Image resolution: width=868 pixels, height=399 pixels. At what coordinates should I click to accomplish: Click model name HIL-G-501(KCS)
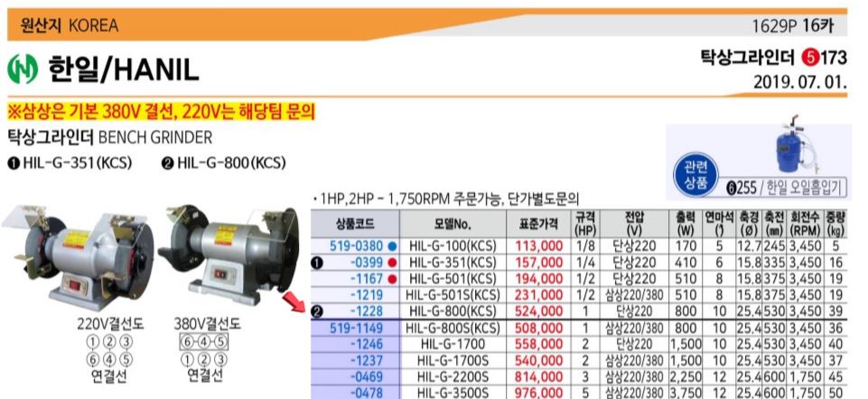coord(453,278)
